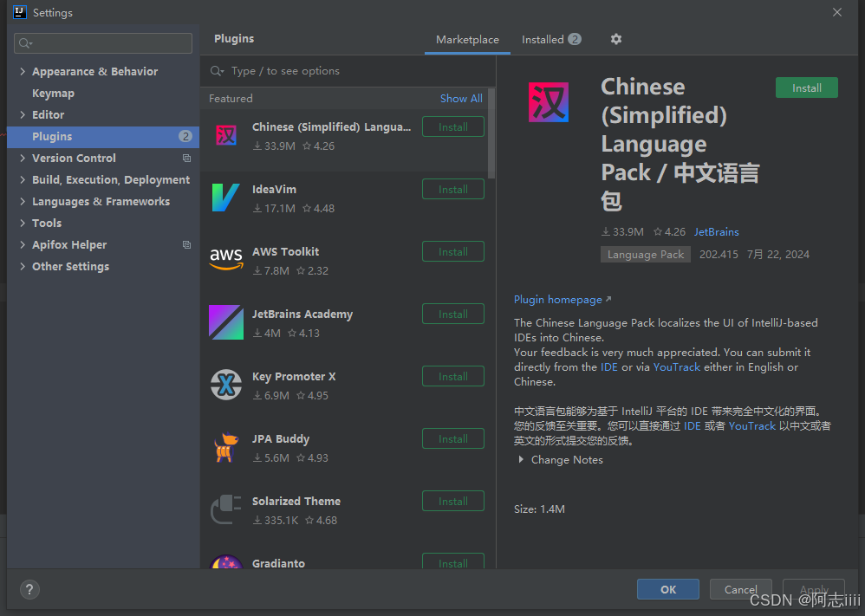Click the Cancel button

740,589
